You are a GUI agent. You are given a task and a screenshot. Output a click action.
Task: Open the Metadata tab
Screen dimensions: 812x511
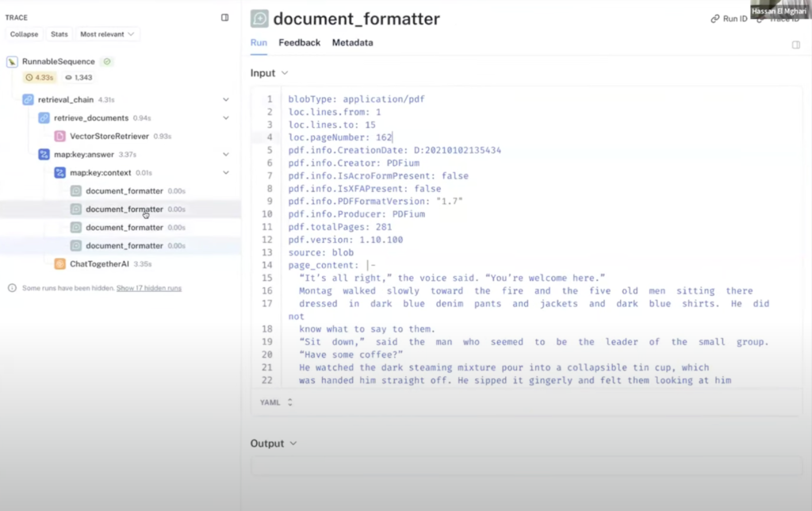(352, 43)
